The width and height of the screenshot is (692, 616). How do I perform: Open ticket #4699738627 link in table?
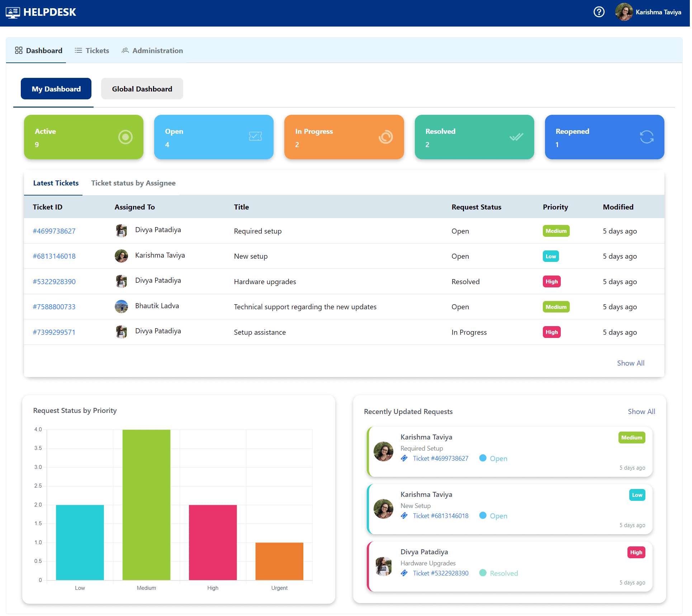[x=54, y=231]
